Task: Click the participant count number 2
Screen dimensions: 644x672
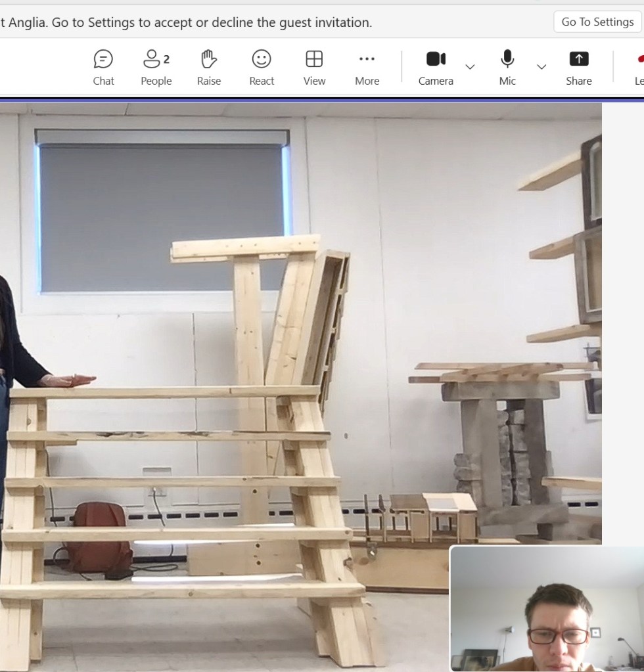Action: 167,59
